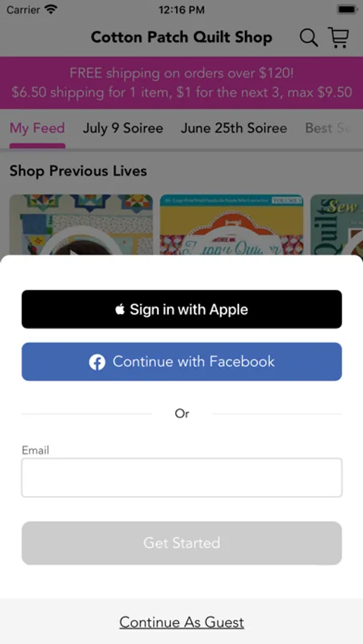Open the shopping cart icon

coord(339,37)
